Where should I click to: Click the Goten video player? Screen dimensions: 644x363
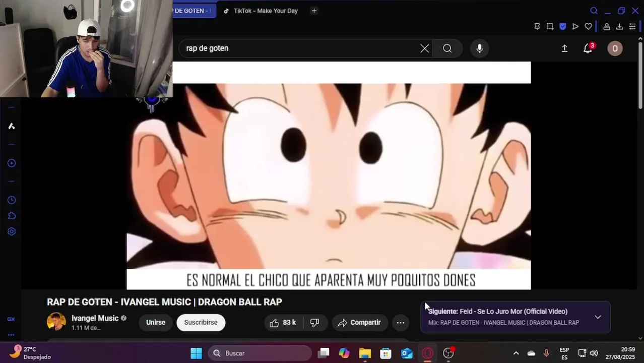[x=329, y=175]
